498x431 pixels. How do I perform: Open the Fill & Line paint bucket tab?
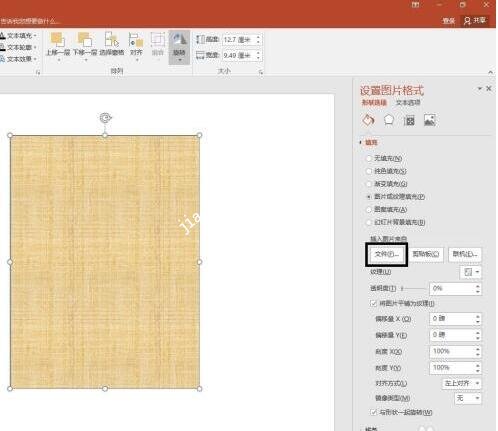click(368, 120)
